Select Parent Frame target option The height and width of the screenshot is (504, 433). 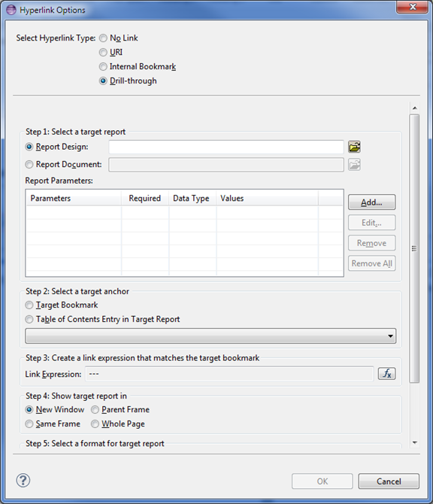[95, 410]
